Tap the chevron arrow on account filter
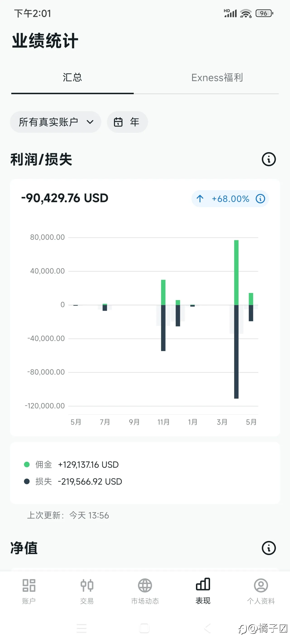Screen dimensions: 290x644 pyautogui.click(x=90, y=122)
